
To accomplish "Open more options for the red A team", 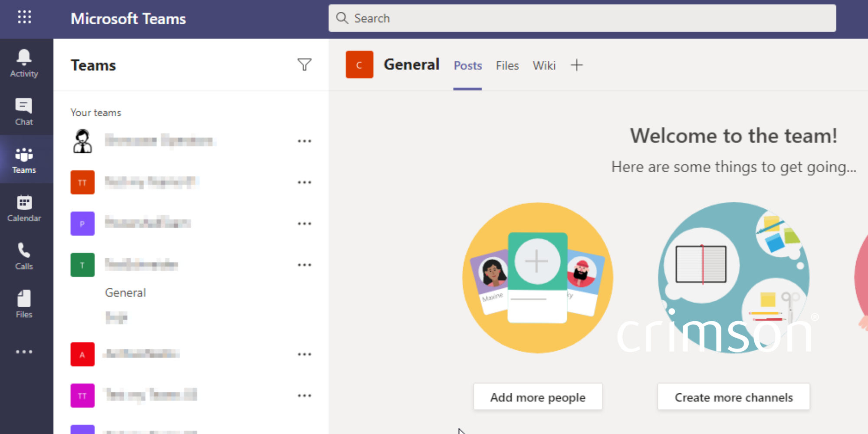I will pos(305,354).
